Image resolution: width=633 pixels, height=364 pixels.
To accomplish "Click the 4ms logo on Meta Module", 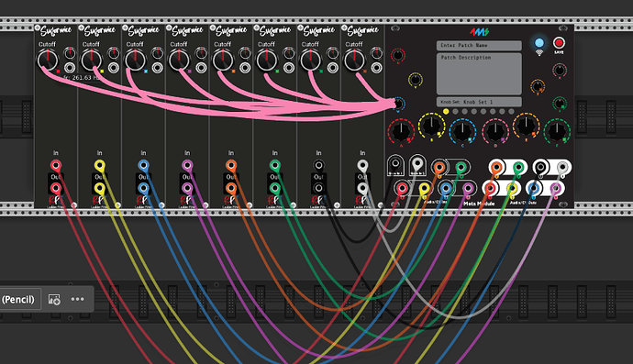I will click(479, 31).
